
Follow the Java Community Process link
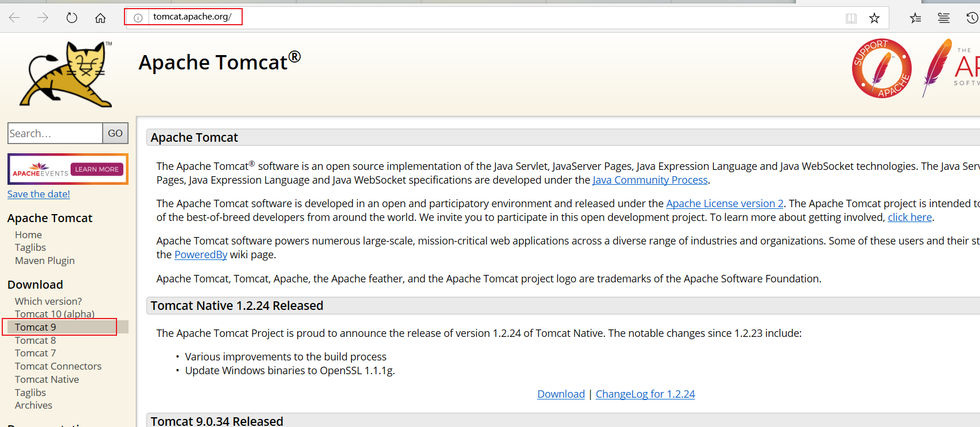650,180
